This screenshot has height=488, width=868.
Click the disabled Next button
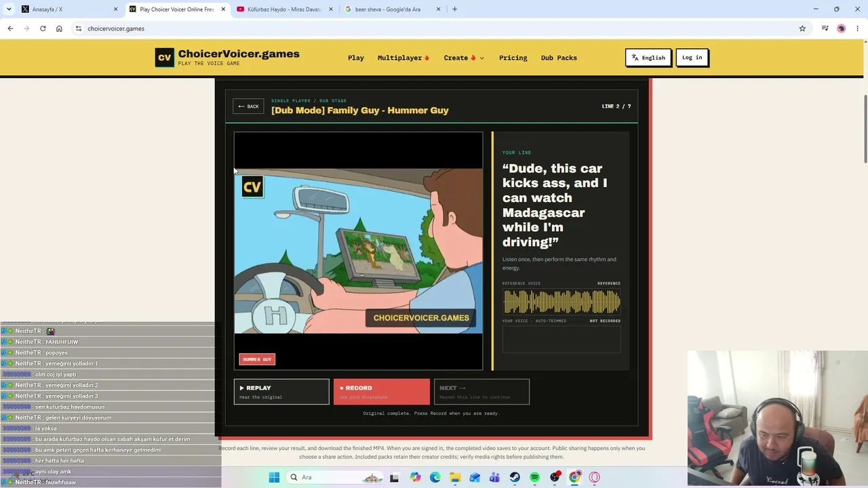(x=481, y=392)
